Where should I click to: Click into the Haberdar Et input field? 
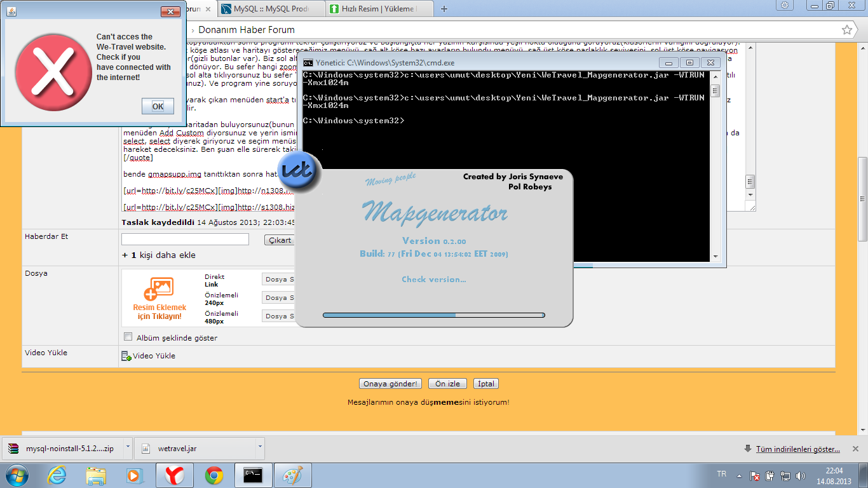(185, 240)
